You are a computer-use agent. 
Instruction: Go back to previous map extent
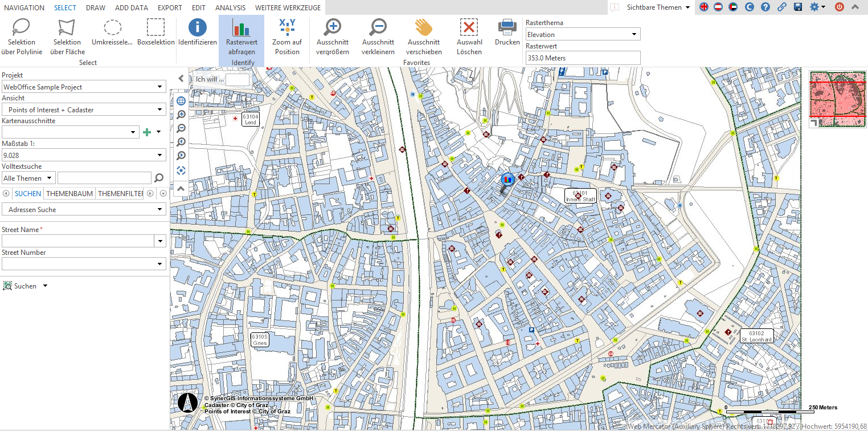[x=181, y=141]
